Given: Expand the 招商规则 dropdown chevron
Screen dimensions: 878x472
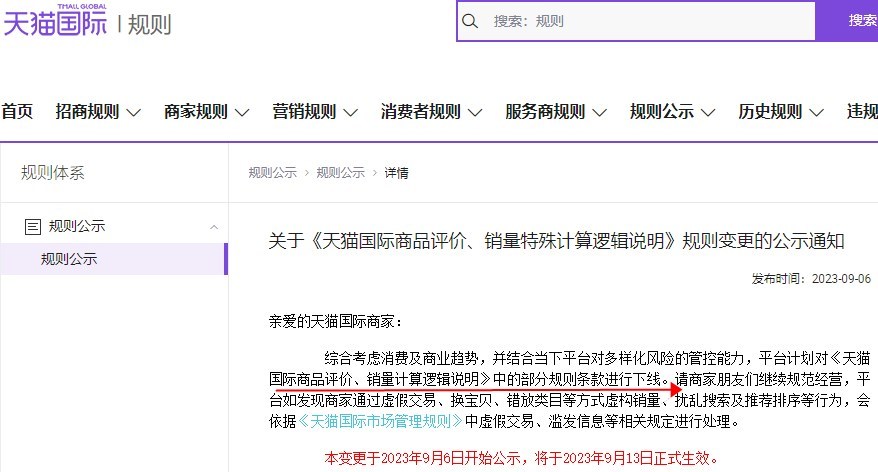Looking at the screenshot, I should (x=133, y=113).
